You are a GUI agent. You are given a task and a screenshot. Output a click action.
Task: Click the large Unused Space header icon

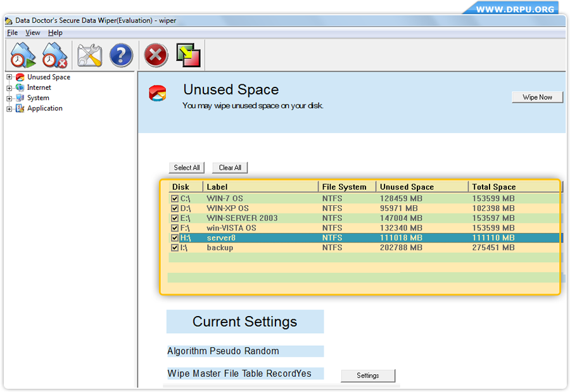158,93
